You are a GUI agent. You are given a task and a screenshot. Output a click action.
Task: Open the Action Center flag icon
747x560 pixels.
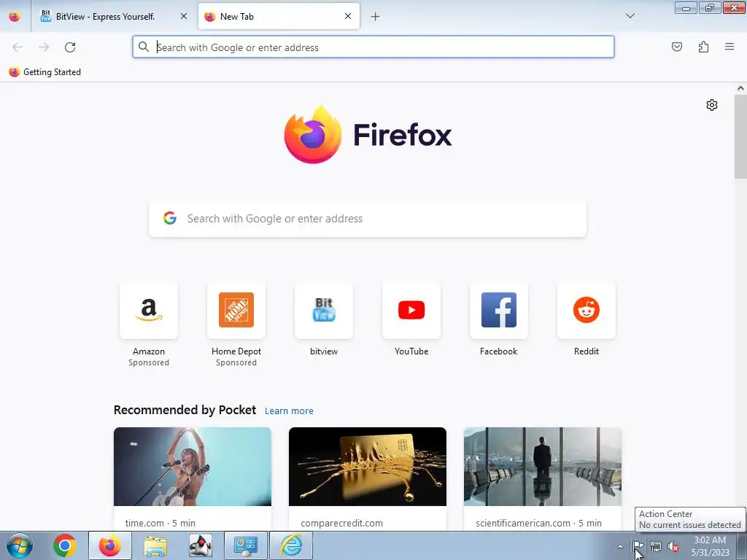click(x=638, y=546)
